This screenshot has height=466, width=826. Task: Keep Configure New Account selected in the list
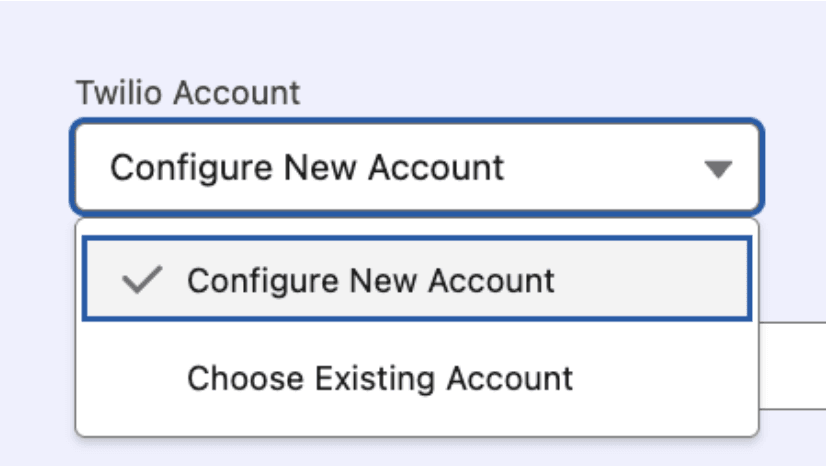370,280
